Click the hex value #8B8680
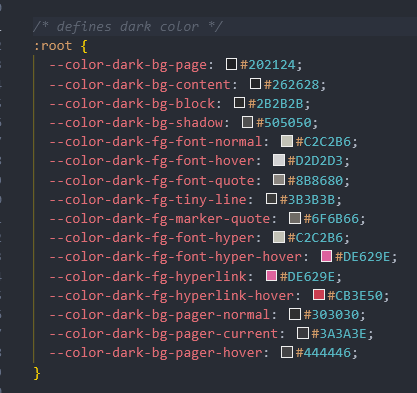417x393 pixels. (x=315, y=181)
